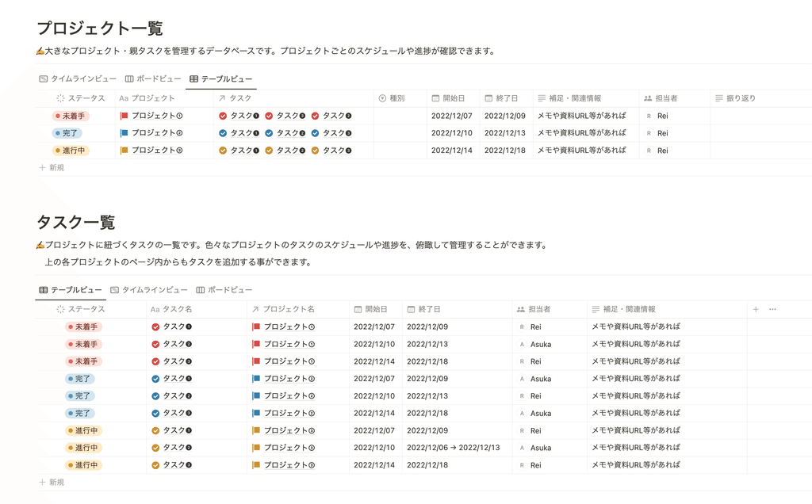Switch to タイムラインビュー tab in タスク一覧
812x504 pixels.
coord(148,290)
